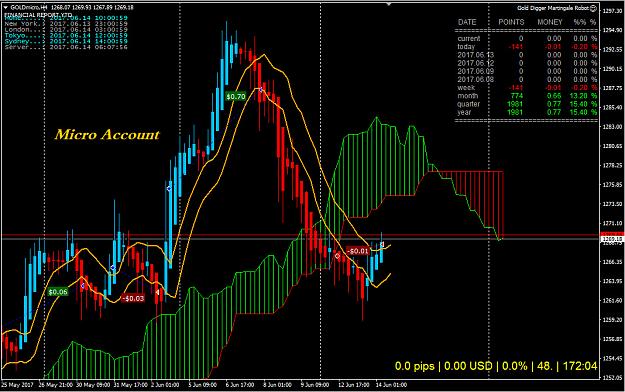Click the month row label in report
Screen dimensions: 625x392
pos(468,96)
